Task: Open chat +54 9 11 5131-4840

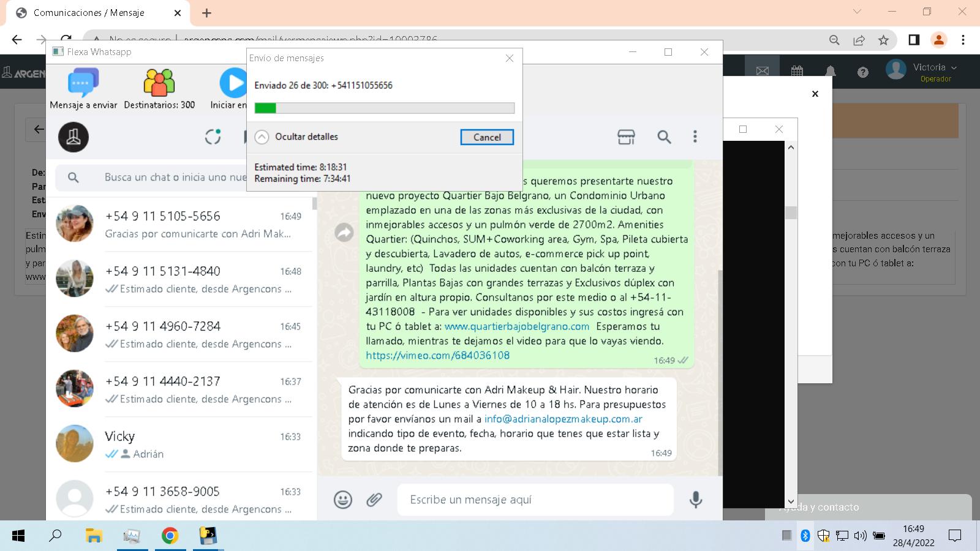Action: [x=181, y=279]
